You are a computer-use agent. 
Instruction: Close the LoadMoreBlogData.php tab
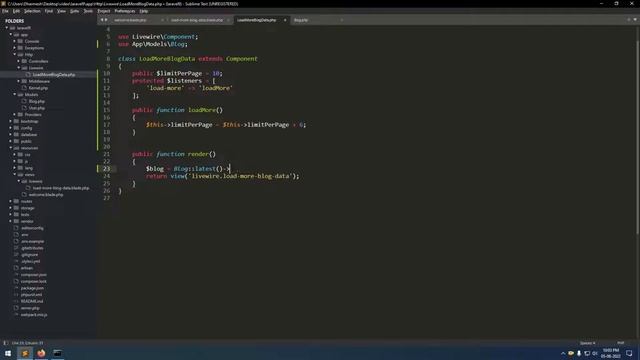(285, 20)
